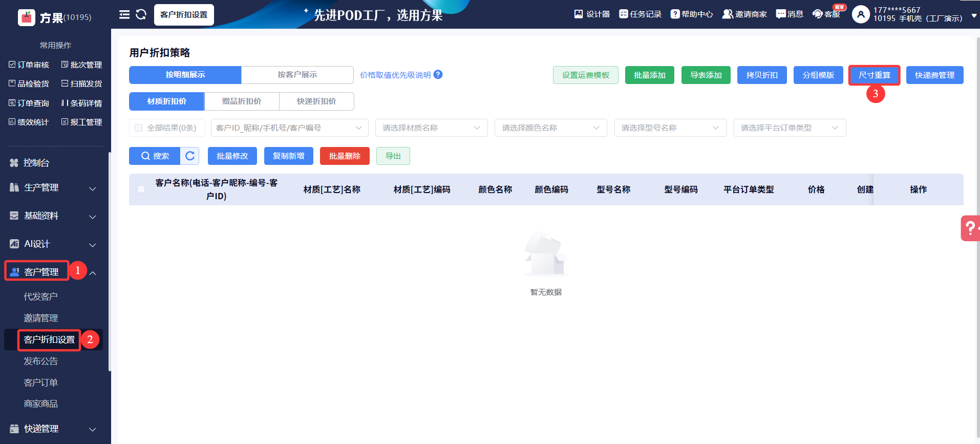Open the 请选择颜色名称 dropdown
This screenshot has width=980, height=444.
[551, 128]
